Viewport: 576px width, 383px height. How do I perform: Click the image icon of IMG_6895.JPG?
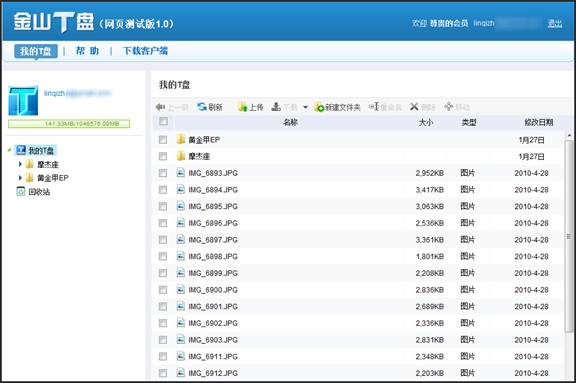[x=181, y=206]
